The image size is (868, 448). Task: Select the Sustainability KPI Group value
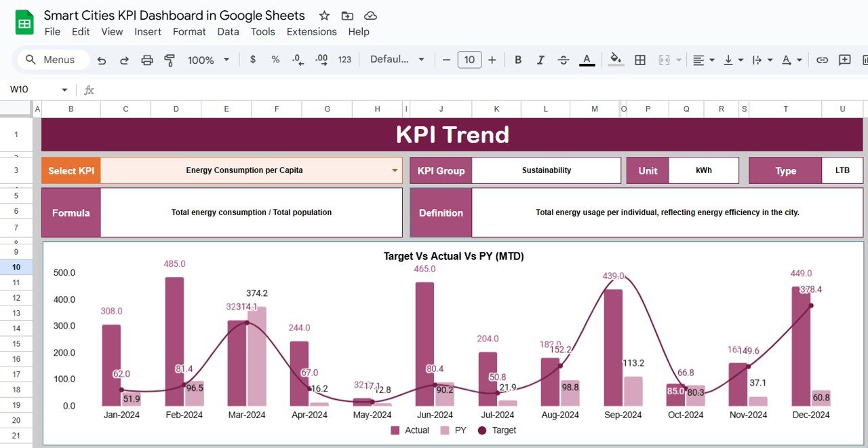point(547,170)
